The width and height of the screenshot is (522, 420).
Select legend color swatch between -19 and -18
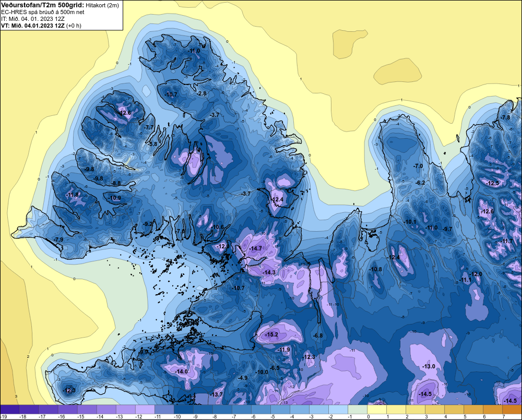click(x=9, y=409)
